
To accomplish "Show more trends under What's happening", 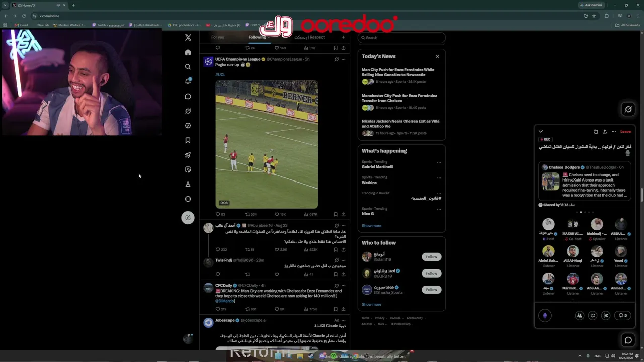I will point(371,226).
